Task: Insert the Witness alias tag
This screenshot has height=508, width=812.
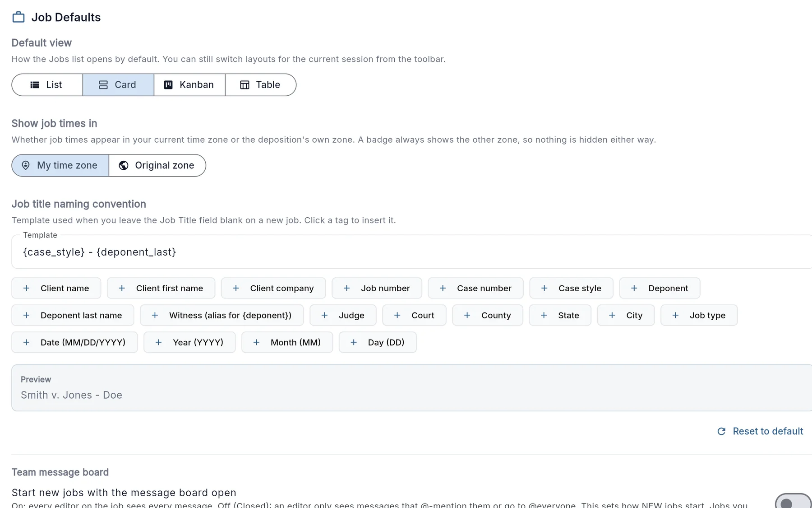Action: 222,315
